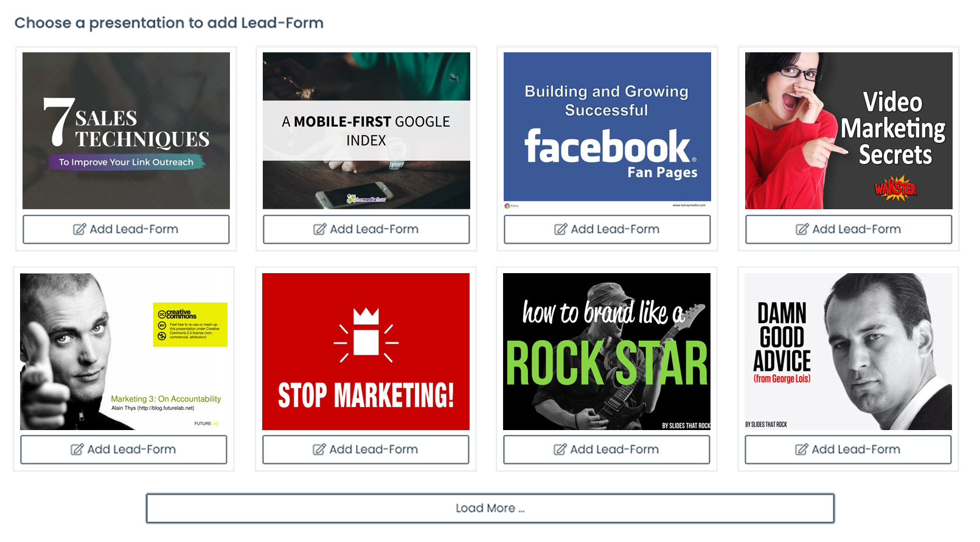Open the Facebook Fan Pages thumbnail

607,131
